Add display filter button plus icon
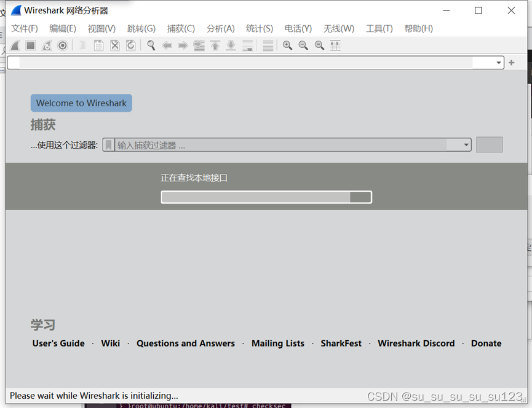The height and width of the screenshot is (408, 532). [x=512, y=63]
